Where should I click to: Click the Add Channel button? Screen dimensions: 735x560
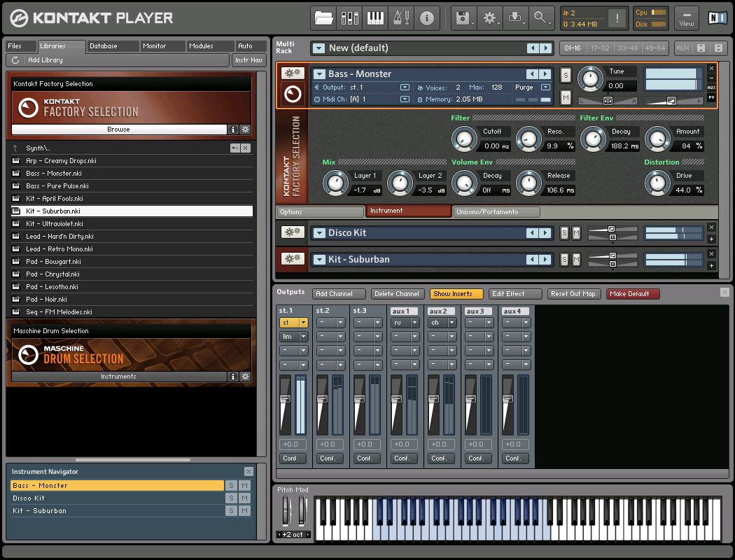(x=339, y=294)
